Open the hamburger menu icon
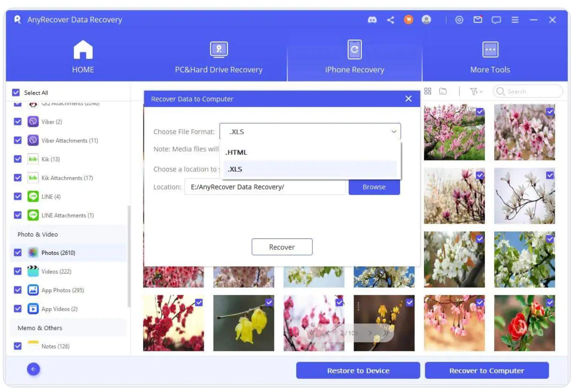 pyautogui.click(x=515, y=20)
